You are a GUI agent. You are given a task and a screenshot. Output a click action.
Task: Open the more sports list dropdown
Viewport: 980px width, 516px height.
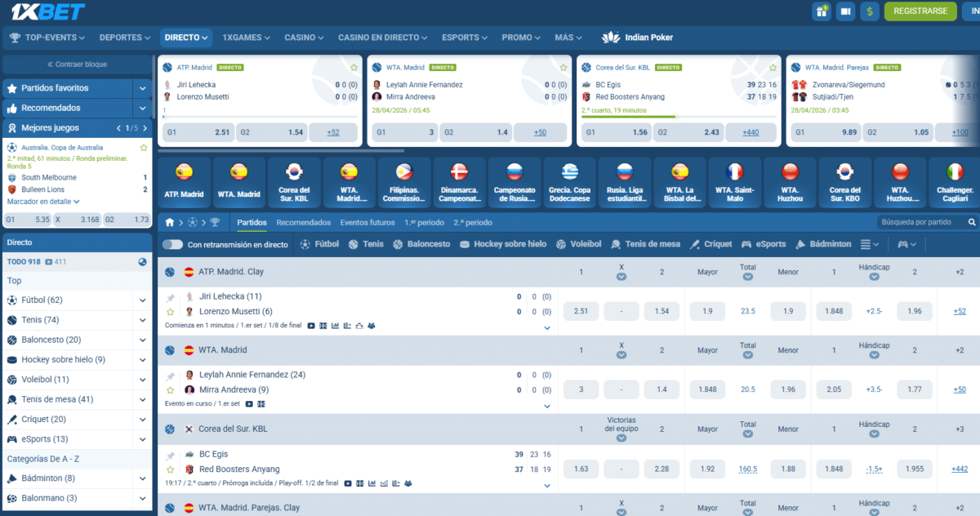pos(871,244)
